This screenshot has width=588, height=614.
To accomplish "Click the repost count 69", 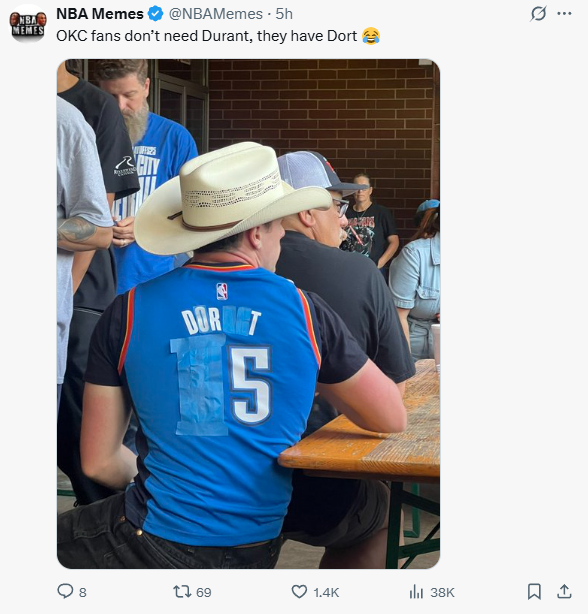I will coord(204,592).
